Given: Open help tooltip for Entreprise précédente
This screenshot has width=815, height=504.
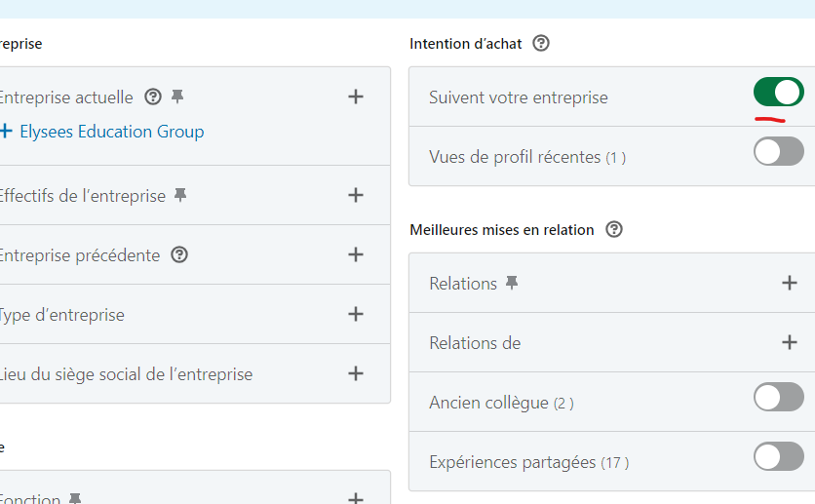Looking at the screenshot, I should (x=179, y=254).
